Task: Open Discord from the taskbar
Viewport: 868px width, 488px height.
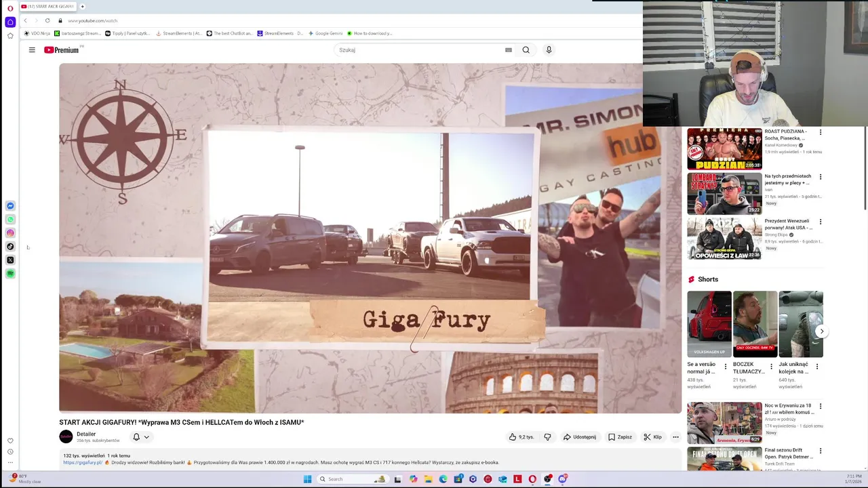Action: tap(562, 479)
